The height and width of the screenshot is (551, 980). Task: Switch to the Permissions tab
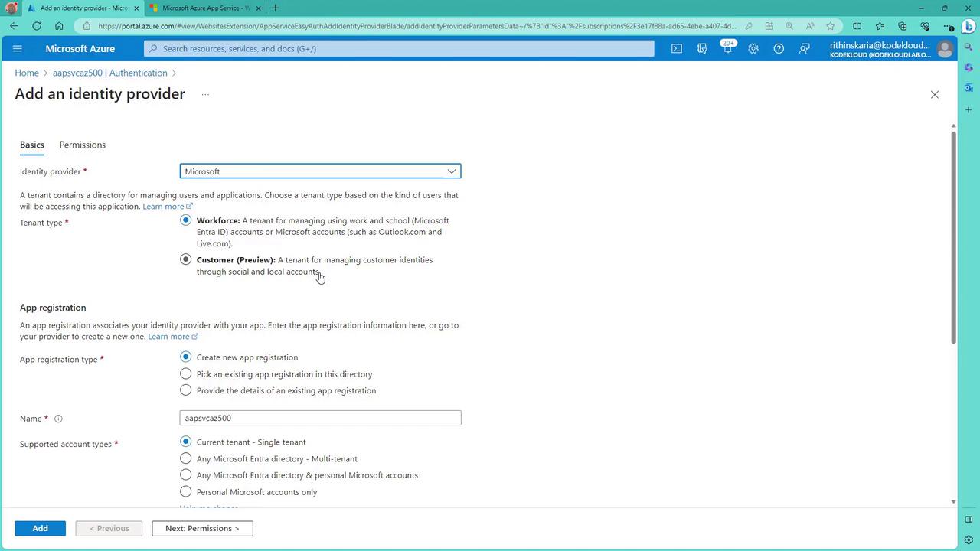point(83,145)
